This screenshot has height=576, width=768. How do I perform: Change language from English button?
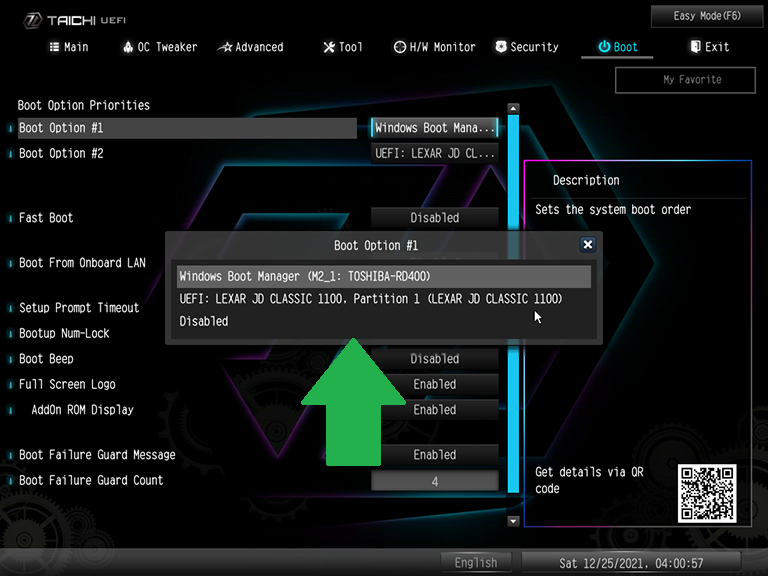tap(476, 563)
